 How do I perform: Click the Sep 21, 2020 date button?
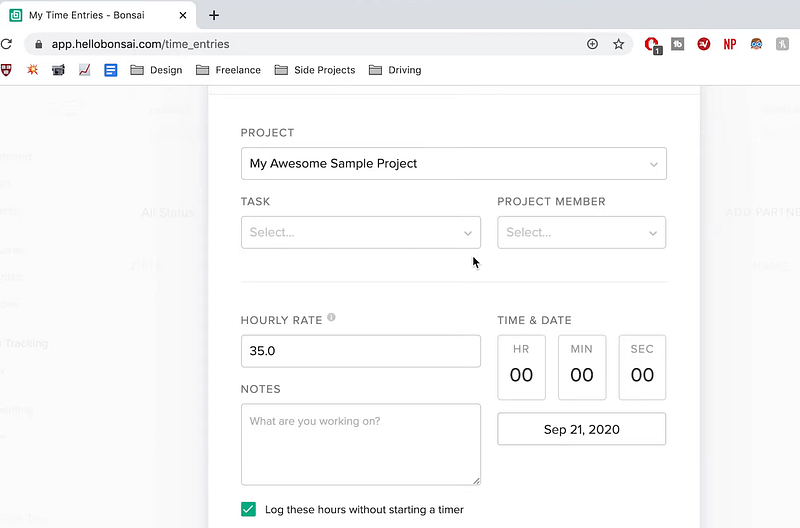pyautogui.click(x=581, y=429)
